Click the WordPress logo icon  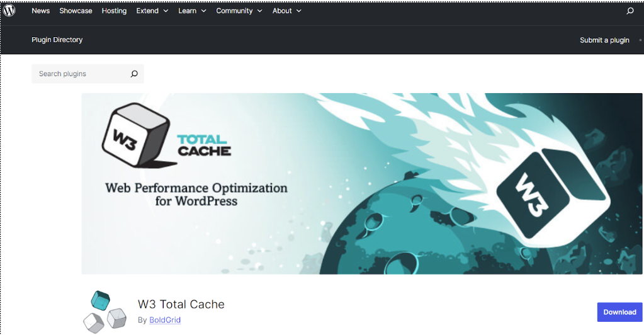point(9,10)
